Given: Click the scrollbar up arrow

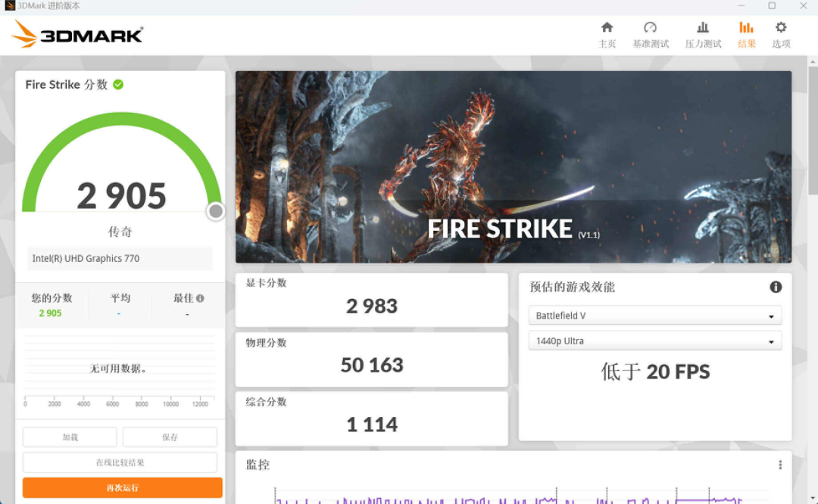Looking at the screenshot, I should tap(813, 61).
